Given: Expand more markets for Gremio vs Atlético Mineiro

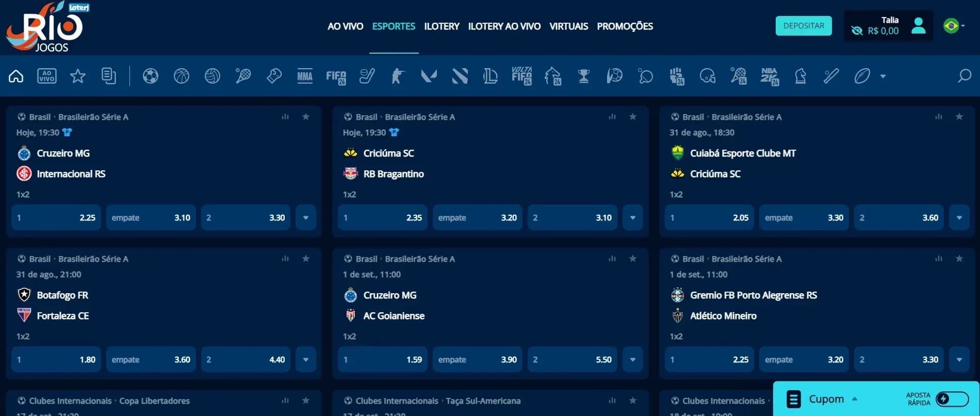Looking at the screenshot, I should coord(959,360).
